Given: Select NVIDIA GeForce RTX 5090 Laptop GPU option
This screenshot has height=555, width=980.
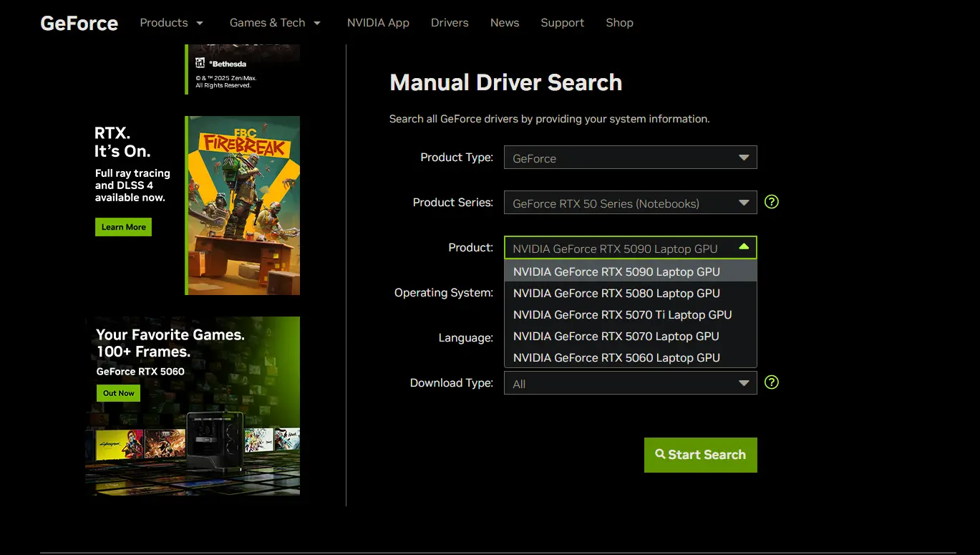Looking at the screenshot, I should (631, 271).
